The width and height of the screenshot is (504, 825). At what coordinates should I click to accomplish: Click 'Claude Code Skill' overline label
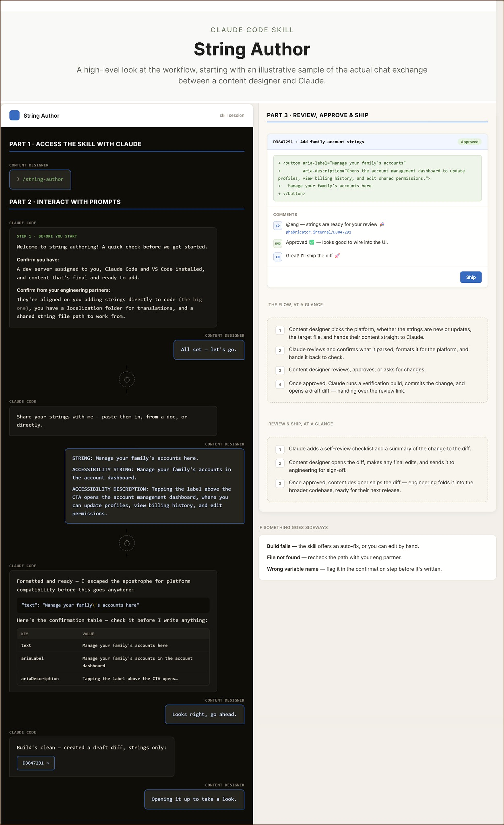[252, 30]
